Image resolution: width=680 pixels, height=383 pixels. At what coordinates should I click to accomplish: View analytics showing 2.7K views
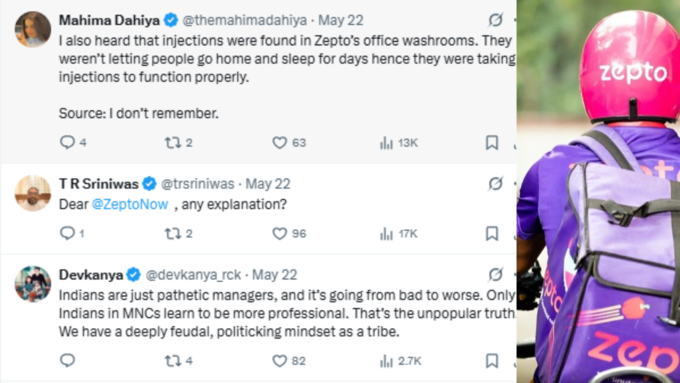pyautogui.click(x=400, y=361)
